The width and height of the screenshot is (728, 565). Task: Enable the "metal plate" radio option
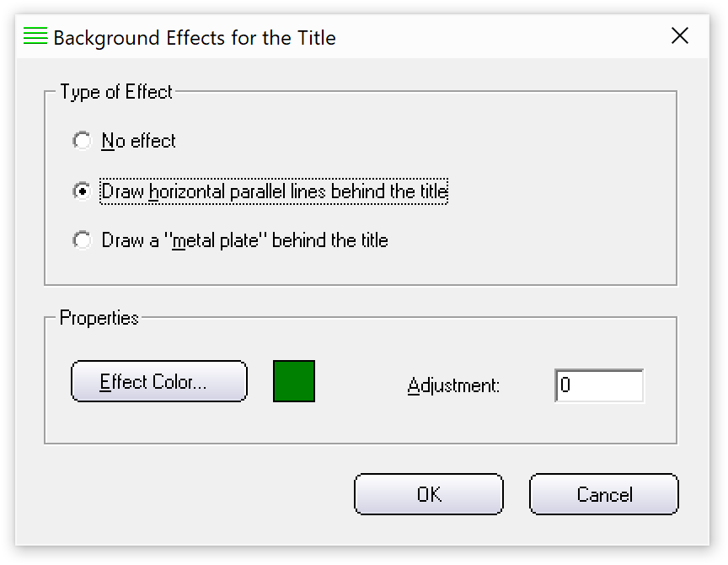pos(83,240)
